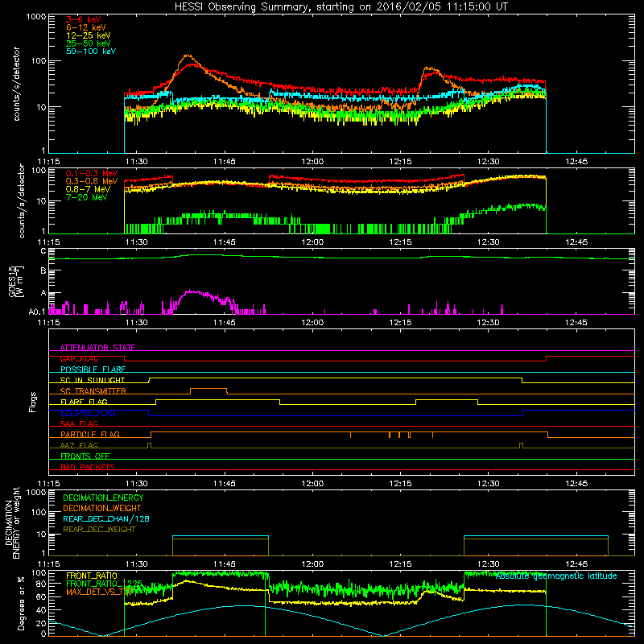Click the Degrees or % axis title
This screenshot has height=644, width=644.
click(x=21, y=602)
